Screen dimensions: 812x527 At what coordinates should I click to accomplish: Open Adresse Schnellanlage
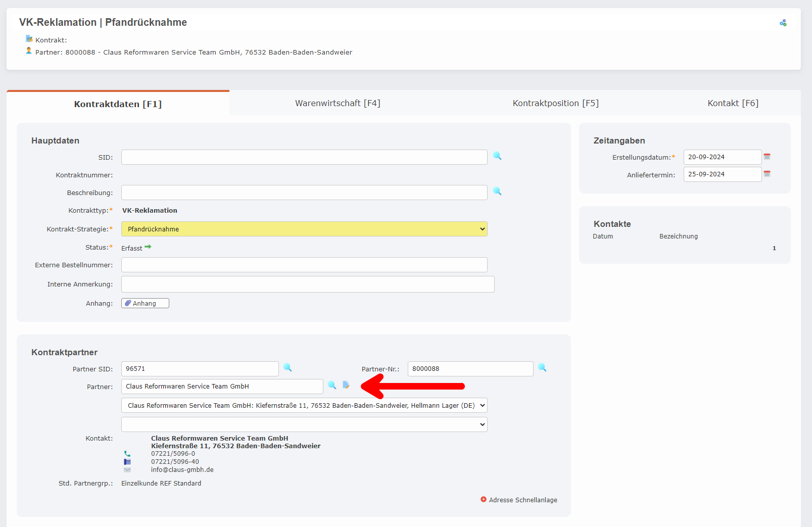coord(522,500)
